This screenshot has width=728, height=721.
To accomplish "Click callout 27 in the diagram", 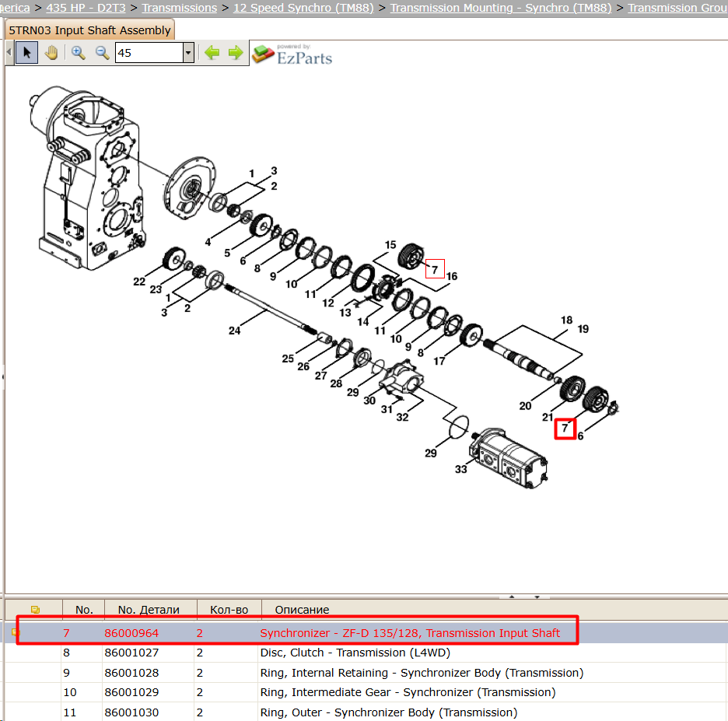I will (320, 376).
